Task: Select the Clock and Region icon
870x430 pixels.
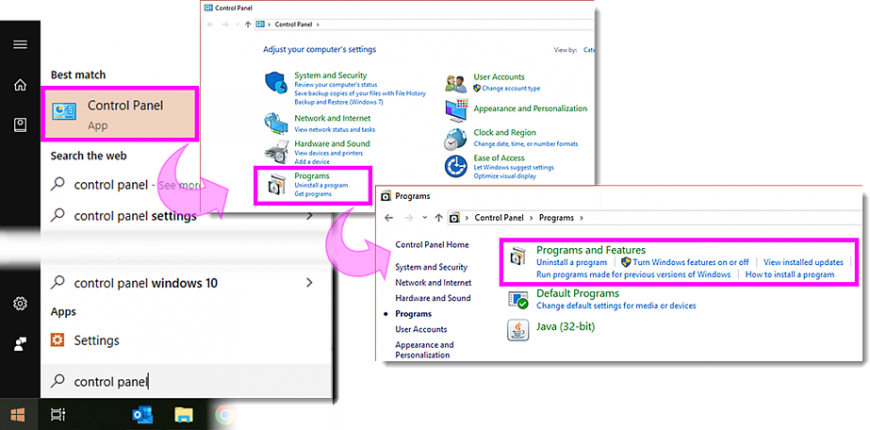Action: coord(456,138)
